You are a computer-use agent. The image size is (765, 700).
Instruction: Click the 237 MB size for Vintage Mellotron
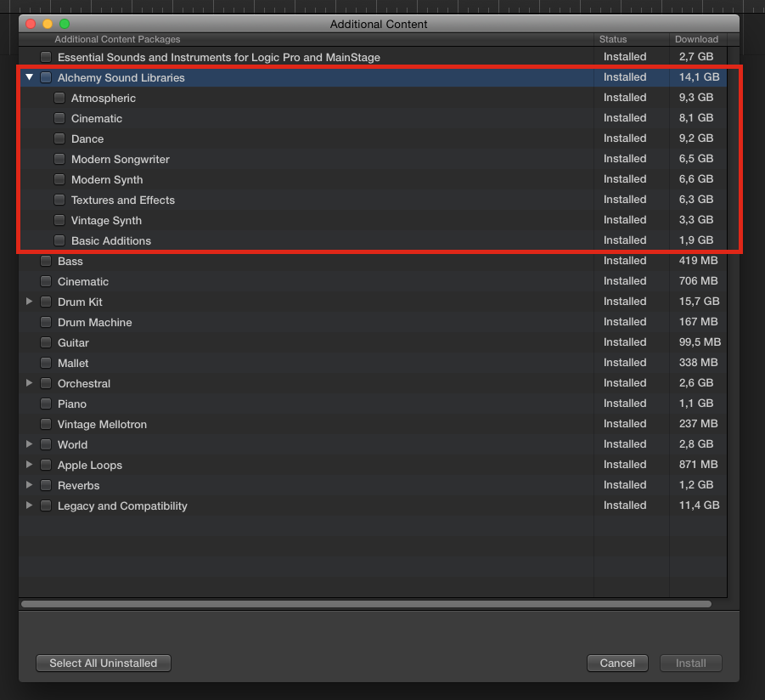698,424
